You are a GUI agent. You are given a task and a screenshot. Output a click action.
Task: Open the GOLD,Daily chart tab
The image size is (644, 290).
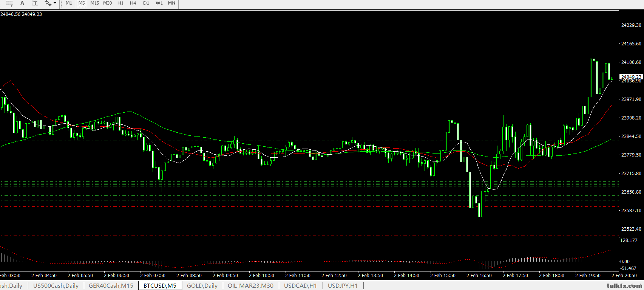(202, 286)
